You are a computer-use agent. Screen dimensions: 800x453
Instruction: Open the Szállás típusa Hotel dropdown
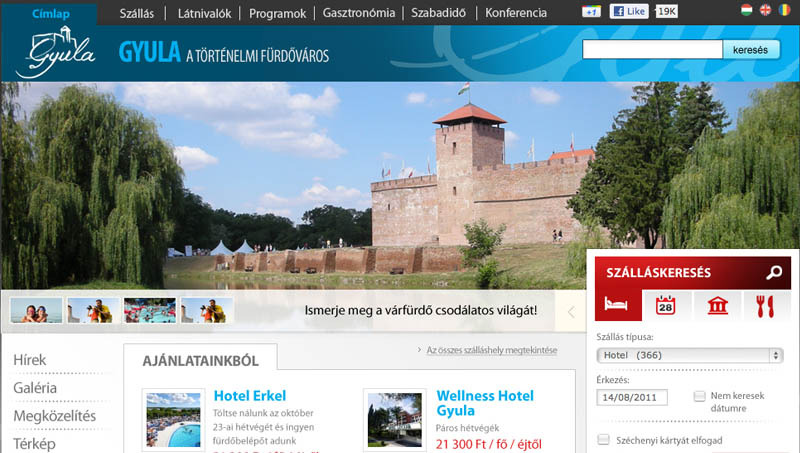689,355
